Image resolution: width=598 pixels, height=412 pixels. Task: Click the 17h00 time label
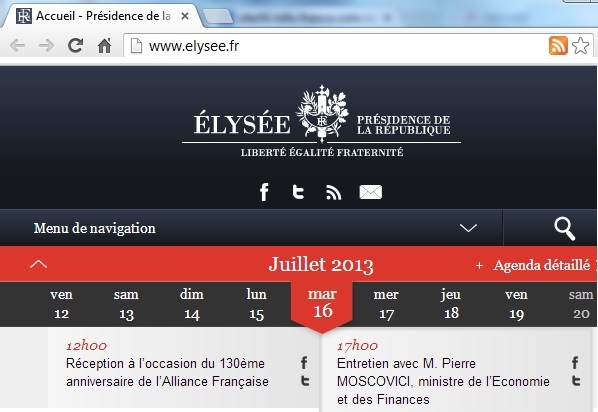tap(357, 346)
